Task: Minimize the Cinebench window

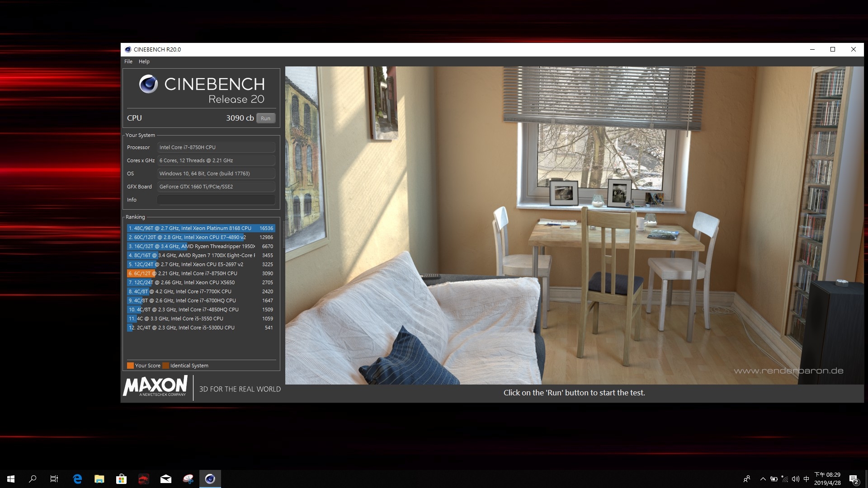Action: tap(812, 50)
